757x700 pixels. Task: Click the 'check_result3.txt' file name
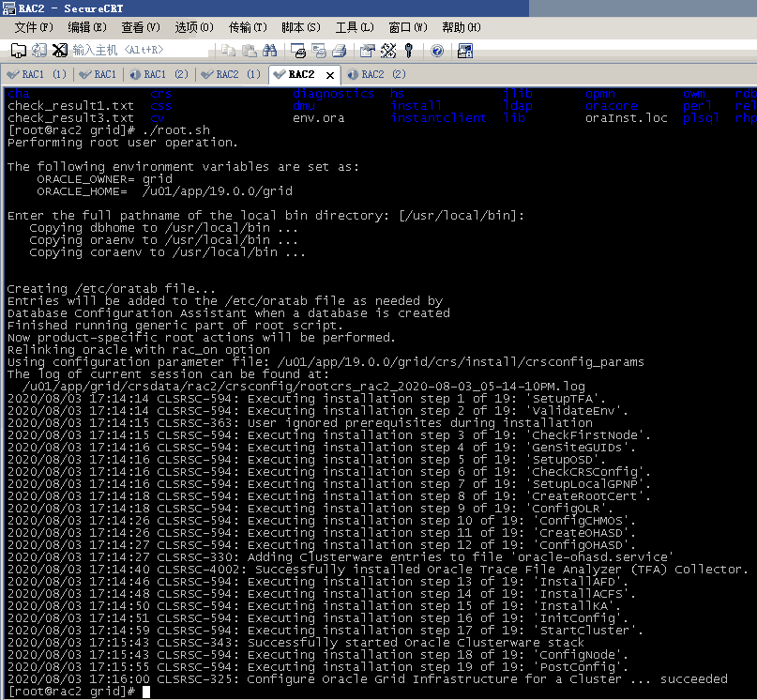pyautogui.click(x=70, y=118)
